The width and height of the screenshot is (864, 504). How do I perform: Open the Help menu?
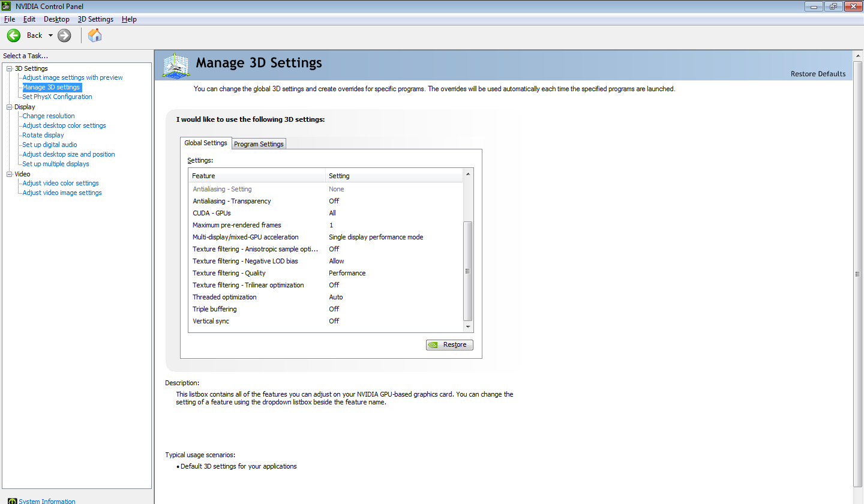pos(129,19)
